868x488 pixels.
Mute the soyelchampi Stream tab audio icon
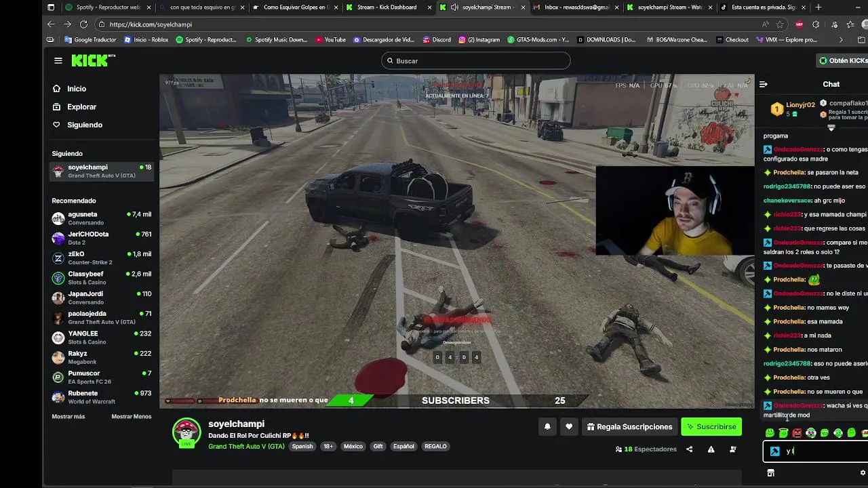click(x=454, y=7)
